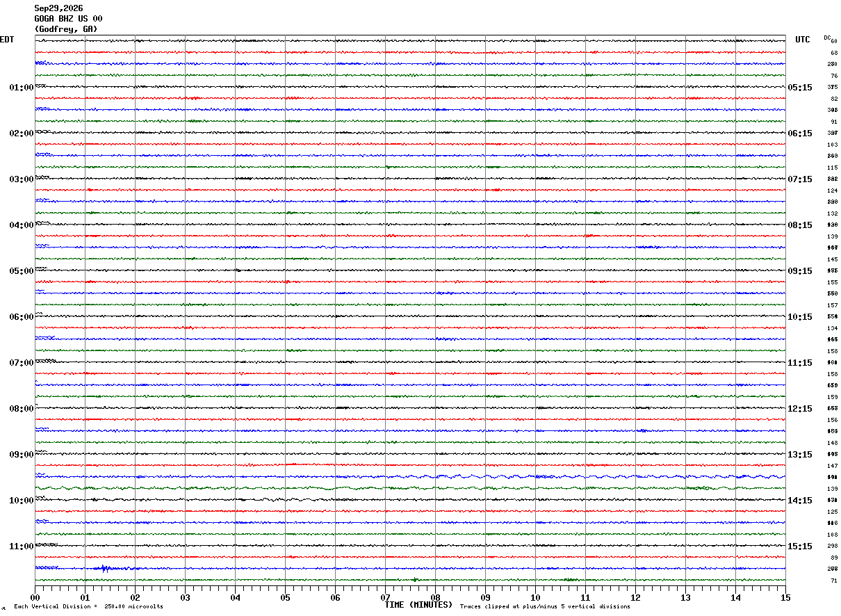Click the GOGA BHZ US 00 station label
Screen dimensions: 841x616
click(x=68, y=19)
